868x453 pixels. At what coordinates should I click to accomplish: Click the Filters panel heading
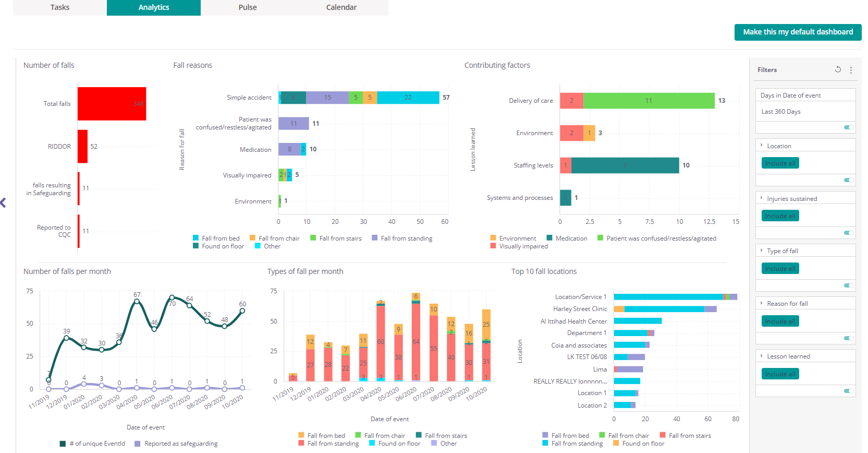pyautogui.click(x=767, y=70)
